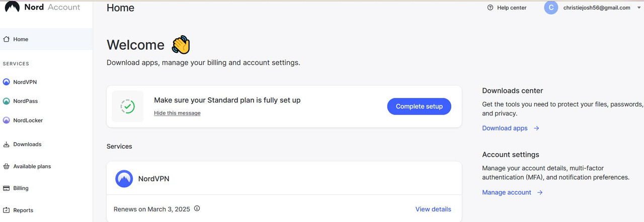Screen dimensions: 644x222
Task: Click the NordLocker sidebar icon
Action: coord(7,121)
